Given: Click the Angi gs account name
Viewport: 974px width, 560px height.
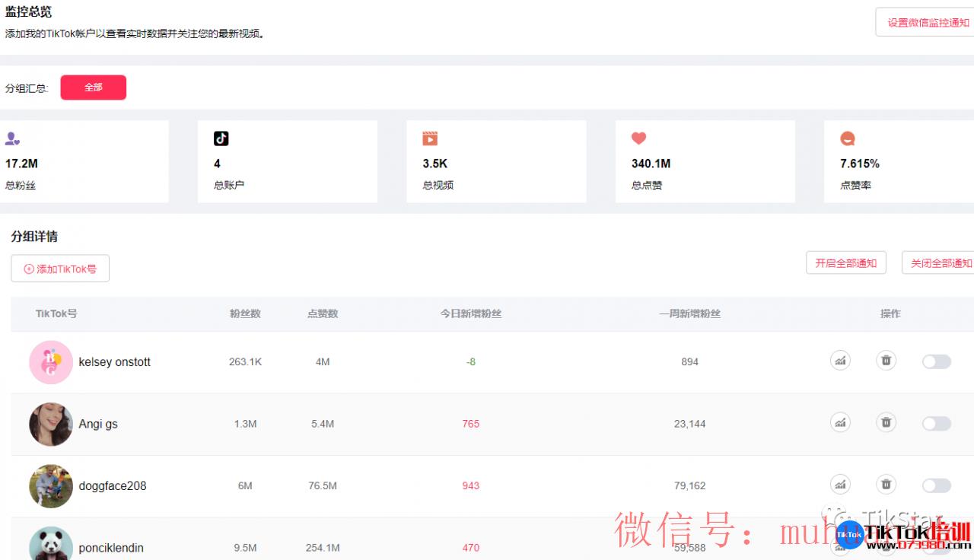Looking at the screenshot, I should pos(98,424).
